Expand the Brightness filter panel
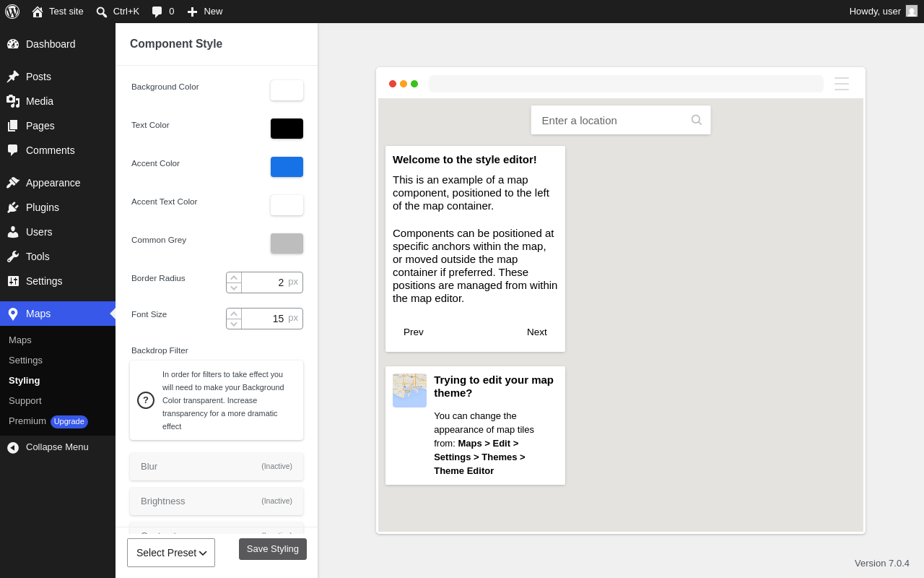Image resolution: width=924 pixels, height=578 pixels. click(x=217, y=501)
